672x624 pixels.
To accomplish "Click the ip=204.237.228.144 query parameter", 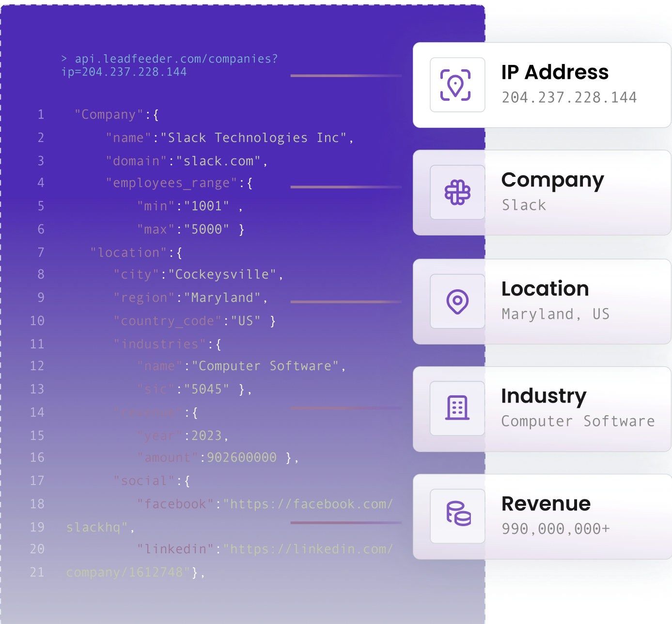I will [124, 72].
